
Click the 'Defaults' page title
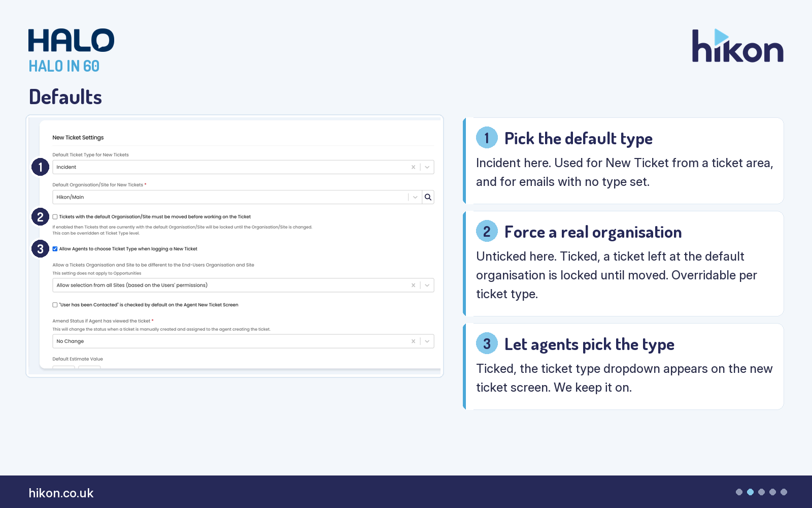pos(65,97)
